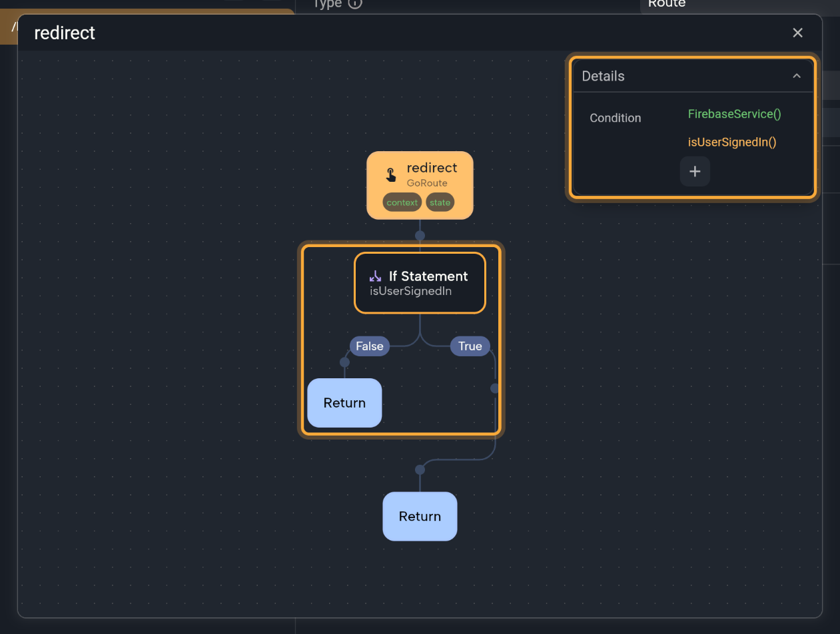Viewport: 840px width, 634px height.
Task: Click connector dot on the True branch line
Action: 495,388
